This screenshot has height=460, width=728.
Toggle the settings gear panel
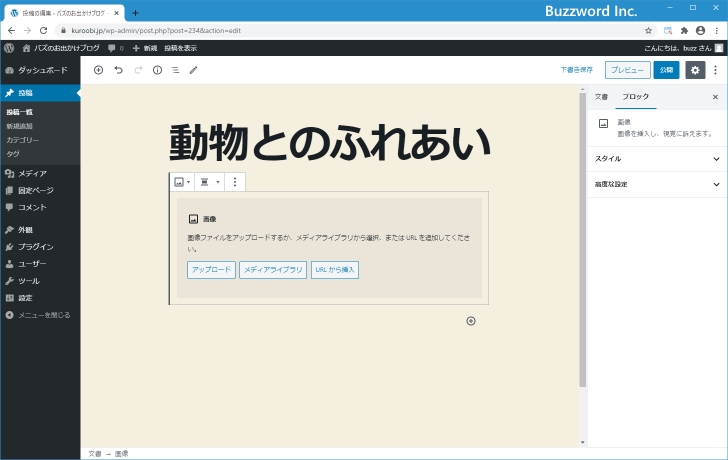point(695,70)
